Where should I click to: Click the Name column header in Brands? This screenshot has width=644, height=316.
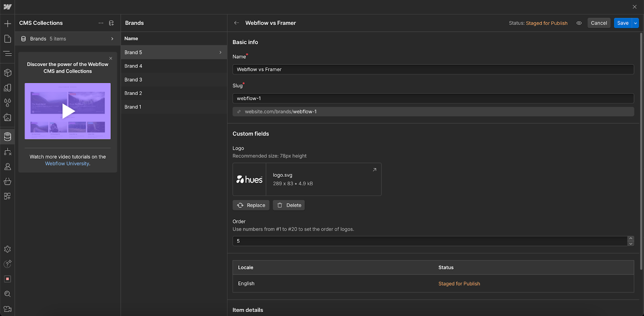coord(131,39)
